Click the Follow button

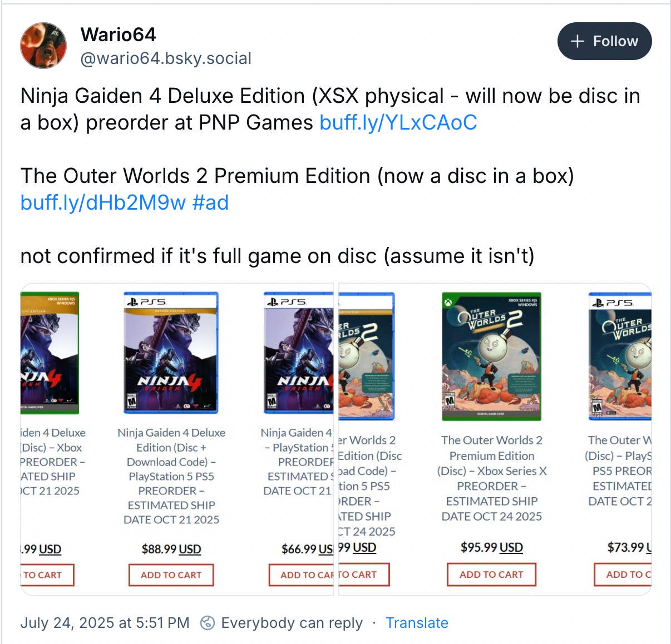point(604,41)
